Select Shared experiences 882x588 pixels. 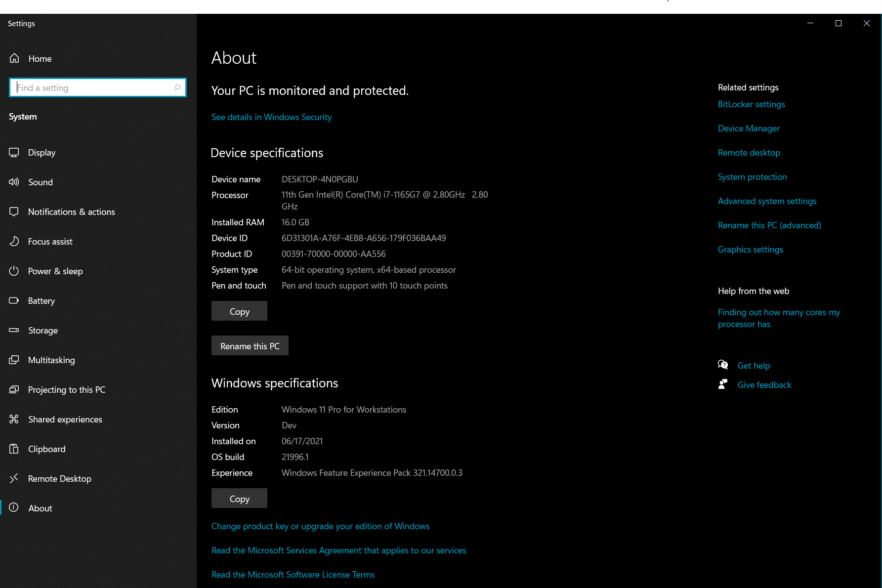[98, 420]
